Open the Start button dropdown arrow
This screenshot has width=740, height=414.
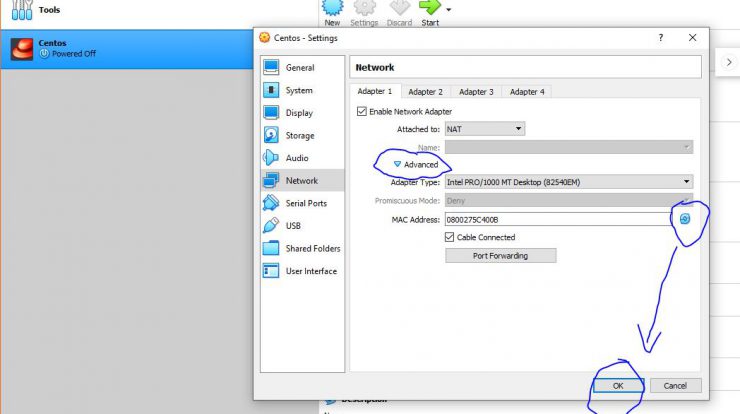pyautogui.click(x=449, y=9)
